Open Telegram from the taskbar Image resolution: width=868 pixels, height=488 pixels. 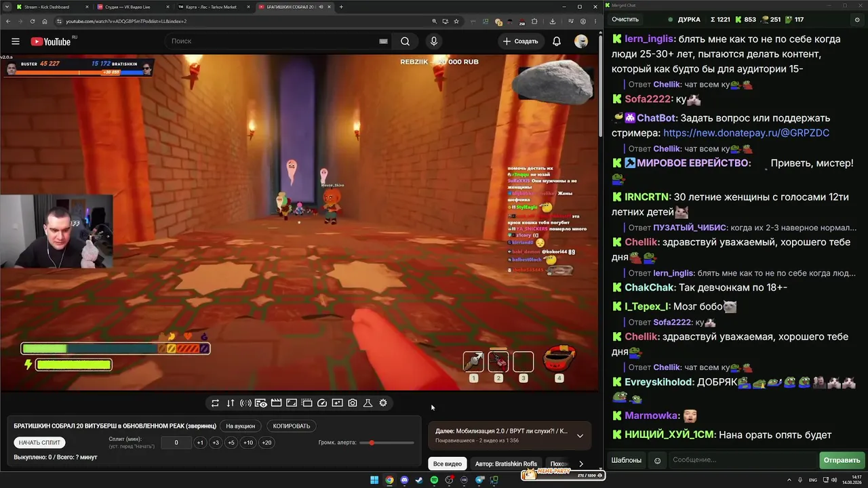pyautogui.click(x=479, y=481)
